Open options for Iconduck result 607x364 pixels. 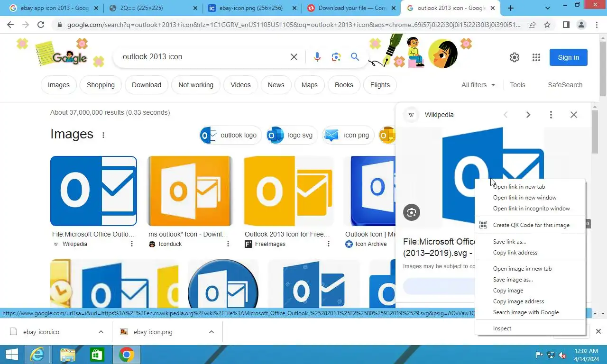tap(228, 244)
